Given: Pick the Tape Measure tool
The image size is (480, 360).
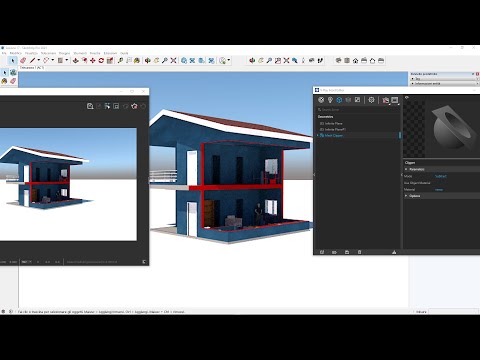Looking at the screenshot, I should 120,60.
